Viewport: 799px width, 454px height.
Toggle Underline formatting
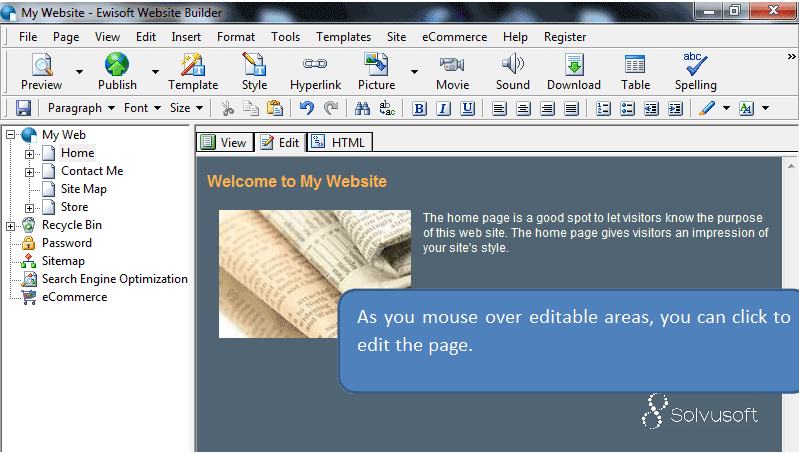(x=467, y=109)
